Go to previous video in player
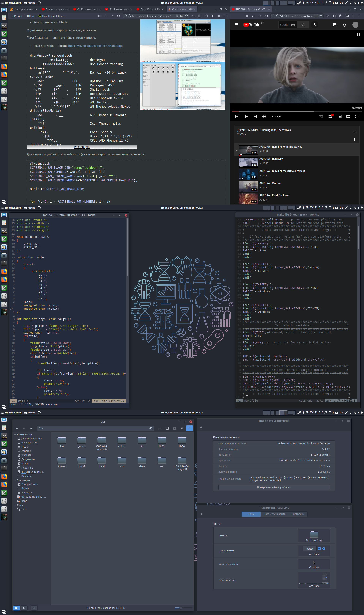364x615 pixels. (x=237, y=117)
